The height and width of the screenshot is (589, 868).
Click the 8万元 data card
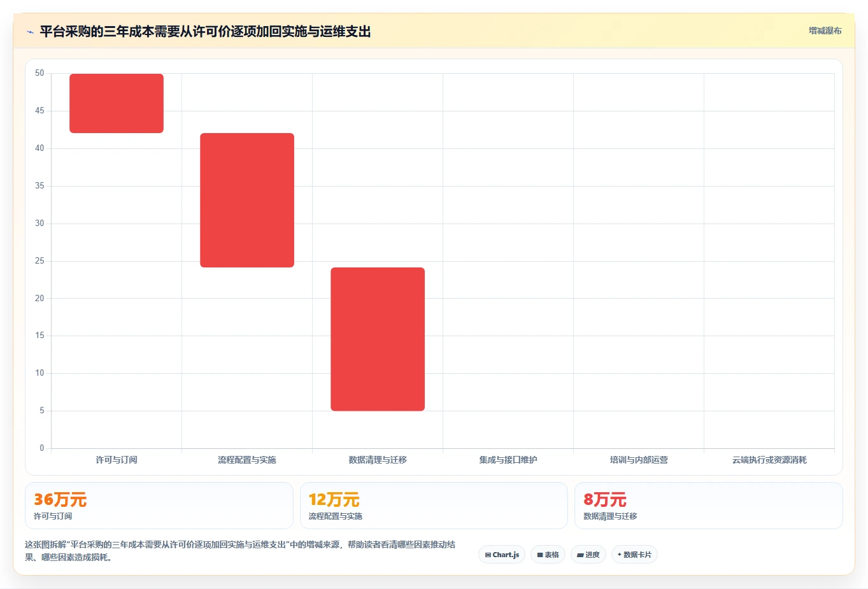tap(708, 506)
